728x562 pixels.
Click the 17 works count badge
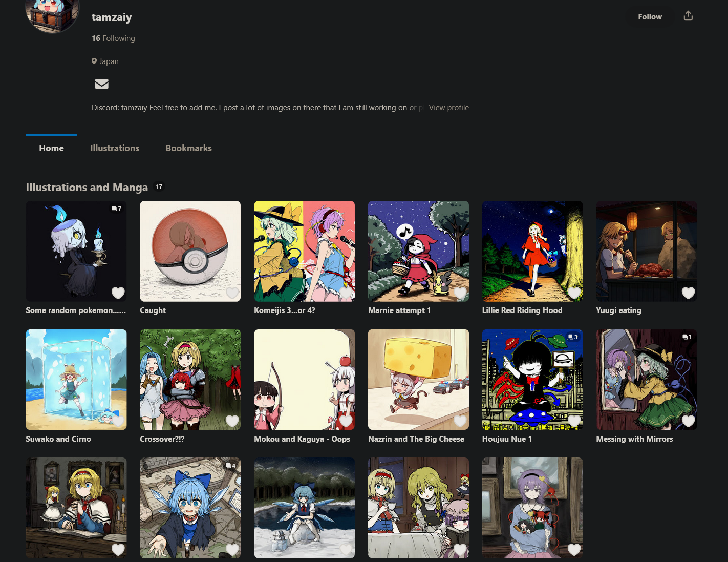159,186
